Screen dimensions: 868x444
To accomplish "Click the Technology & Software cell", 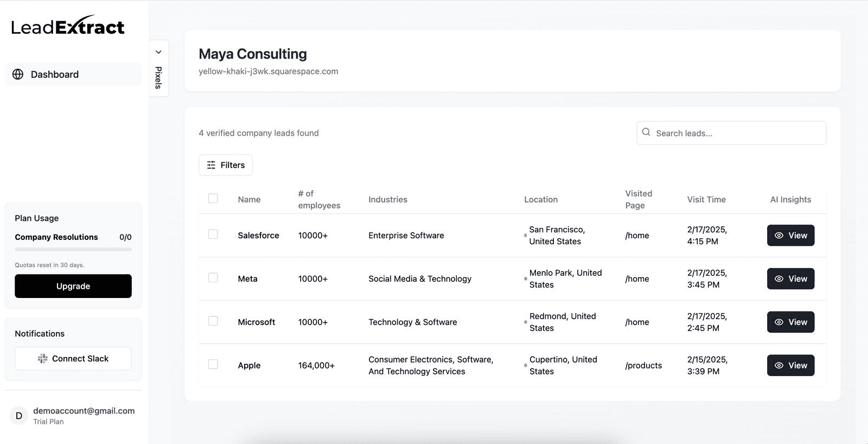I will click(x=413, y=322).
